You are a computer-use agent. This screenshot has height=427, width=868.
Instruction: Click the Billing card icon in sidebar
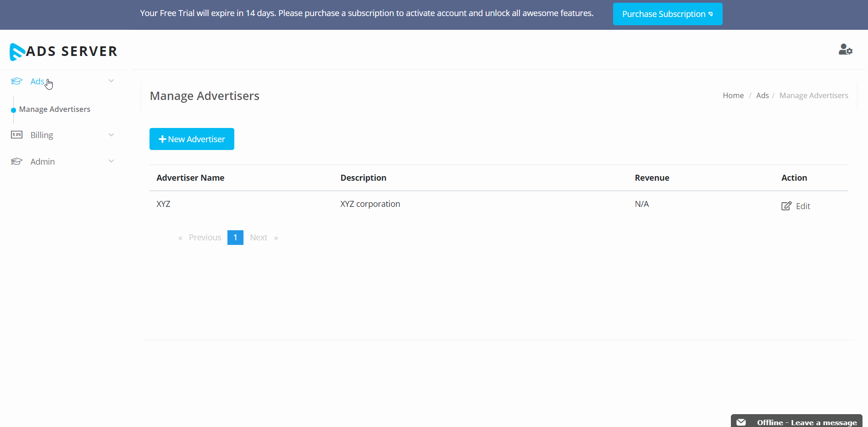pyautogui.click(x=17, y=135)
